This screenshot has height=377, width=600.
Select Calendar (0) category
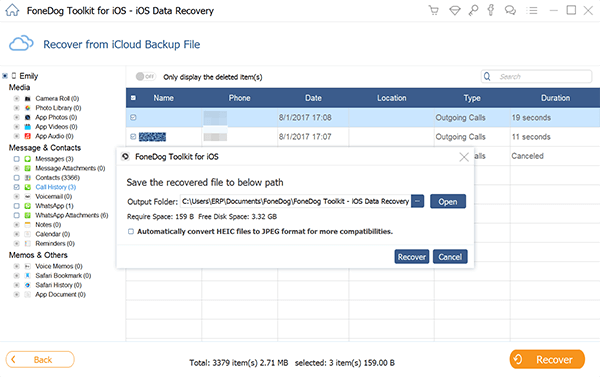(x=53, y=234)
